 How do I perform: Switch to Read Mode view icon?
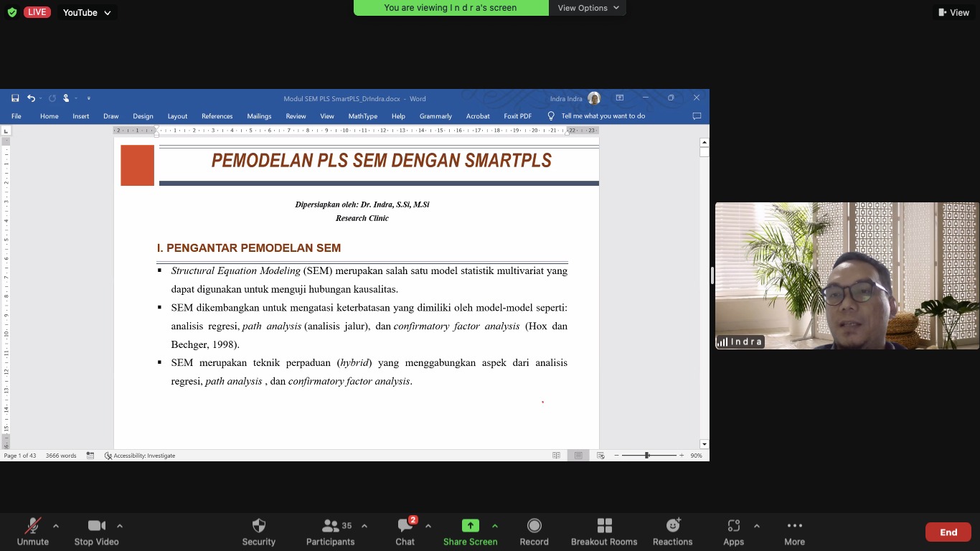coord(556,456)
